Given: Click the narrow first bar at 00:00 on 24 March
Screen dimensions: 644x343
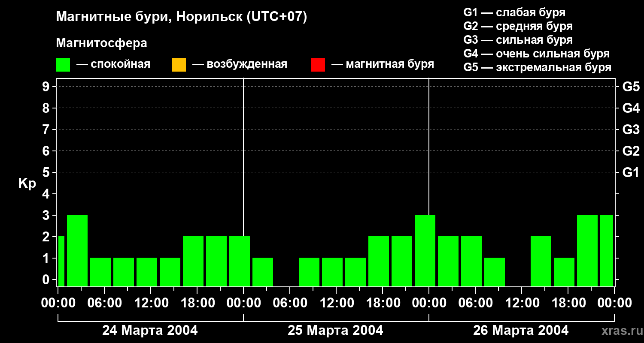Looking at the screenshot, I should (61, 261).
